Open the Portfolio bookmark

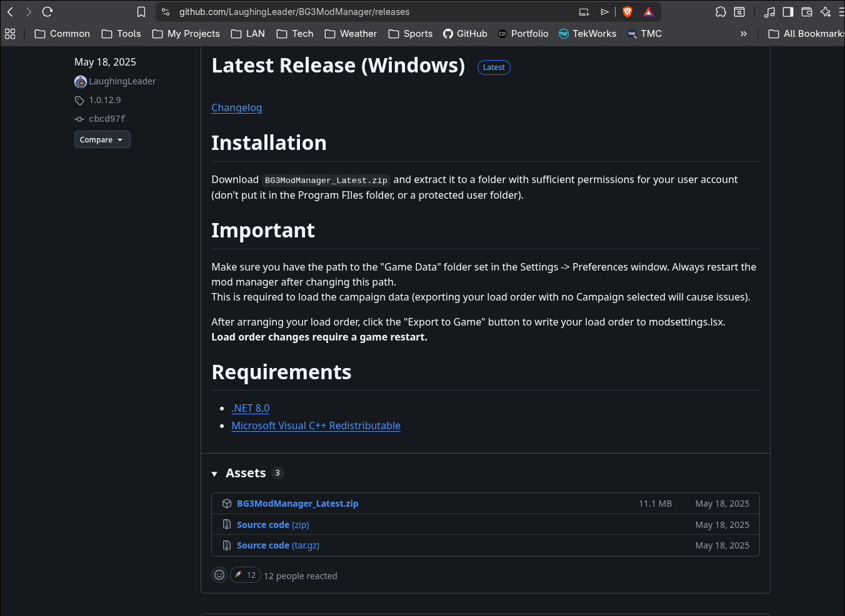tap(523, 34)
